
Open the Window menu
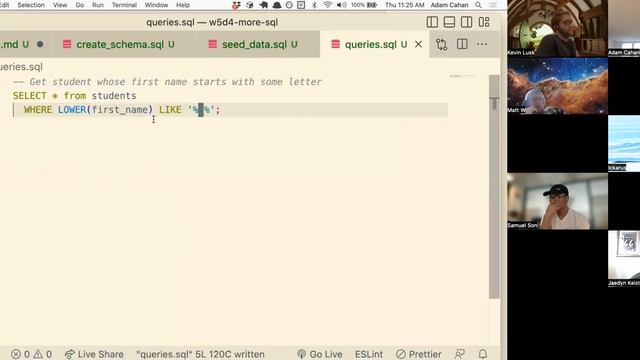pos(156,5)
